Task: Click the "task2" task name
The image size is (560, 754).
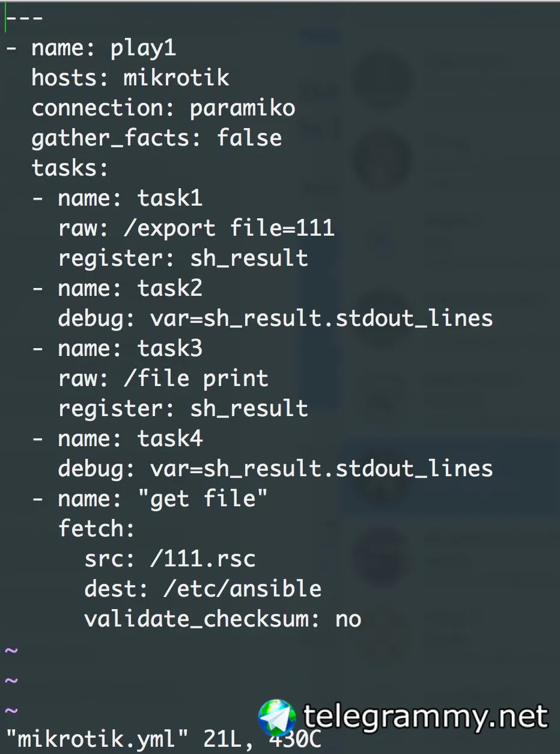Action: point(170,288)
